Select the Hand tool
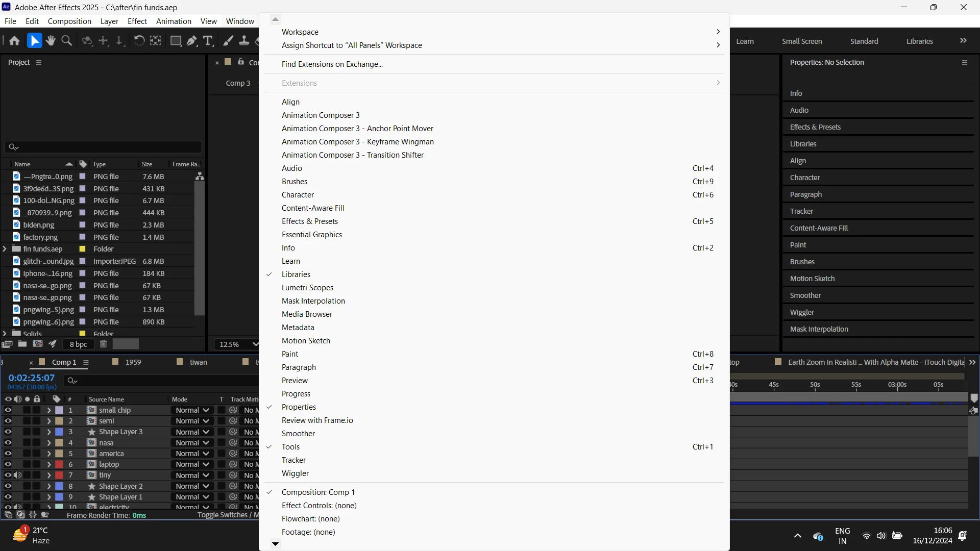Screen dimensions: 980x551 coord(51,41)
